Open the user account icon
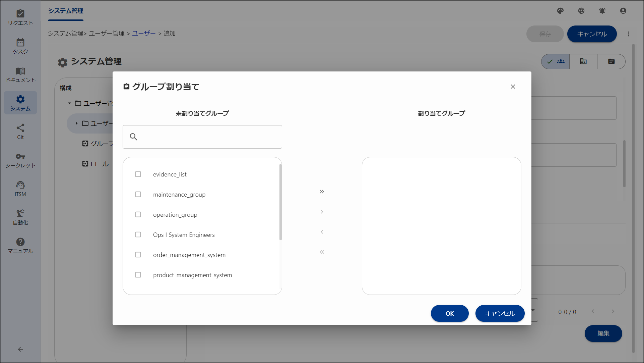The width and height of the screenshot is (644, 363). (623, 11)
